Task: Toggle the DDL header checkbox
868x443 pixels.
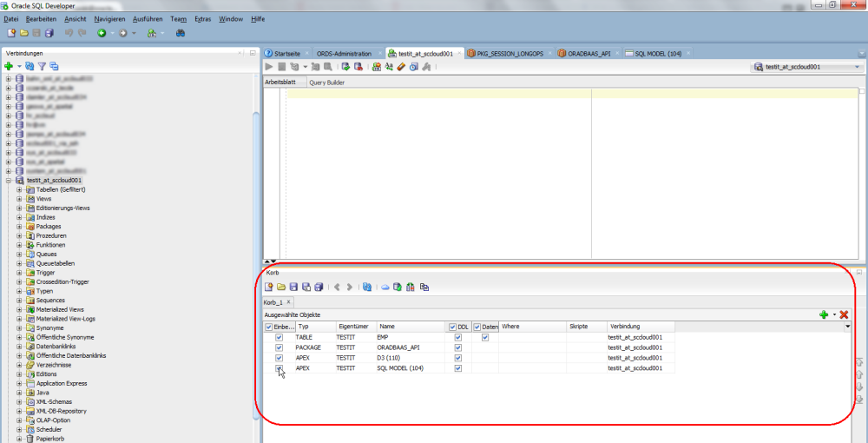Action: [x=452, y=327]
